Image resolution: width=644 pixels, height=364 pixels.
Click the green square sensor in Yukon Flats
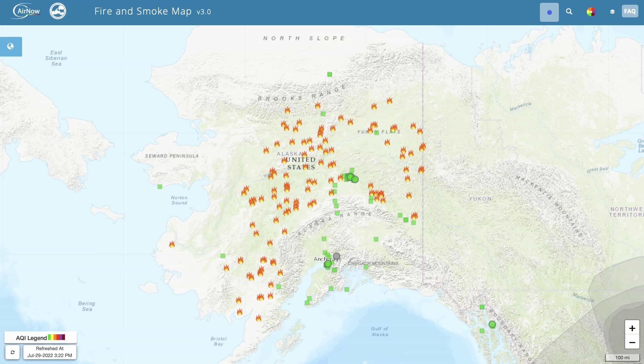[x=377, y=133]
